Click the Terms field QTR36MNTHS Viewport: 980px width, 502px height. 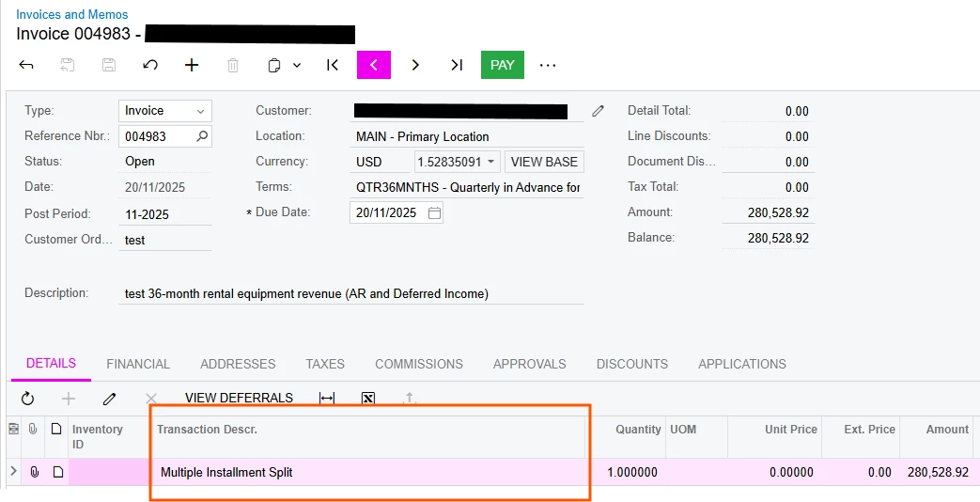coord(467,187)
